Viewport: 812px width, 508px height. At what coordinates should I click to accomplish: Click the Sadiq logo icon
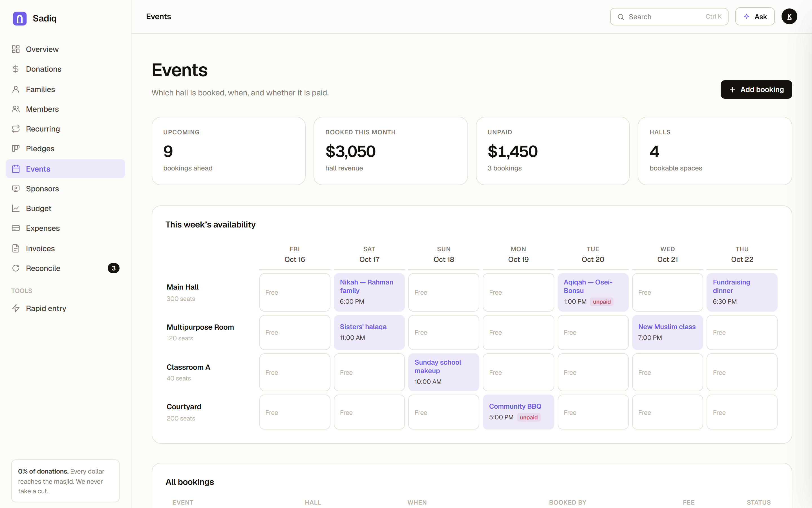[x=19, y=18]
